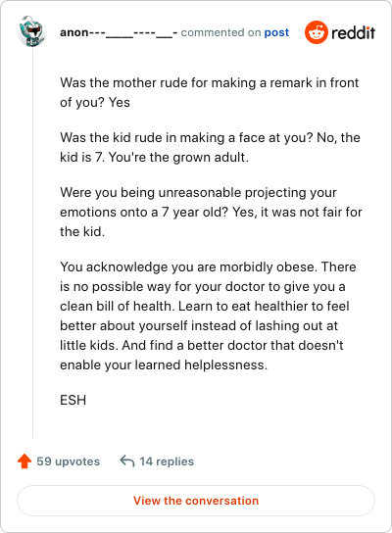Click the "ESH" verdict text
Screen dimensions: 392x533
coord(73,400)
